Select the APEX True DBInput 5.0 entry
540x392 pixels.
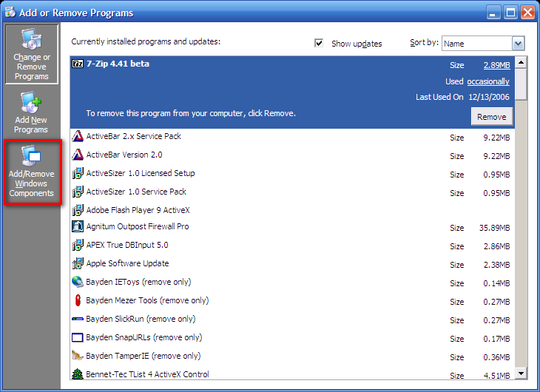pos(126,246)
